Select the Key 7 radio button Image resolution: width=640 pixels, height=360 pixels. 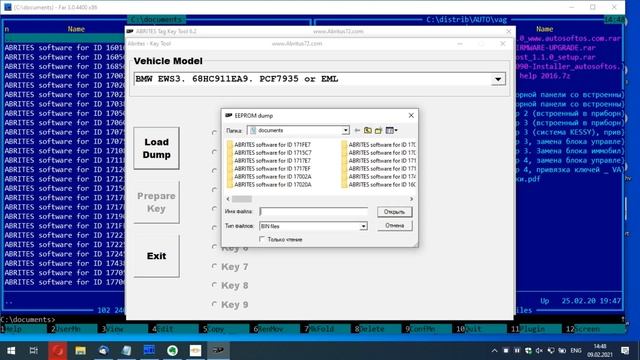point(214,266)
